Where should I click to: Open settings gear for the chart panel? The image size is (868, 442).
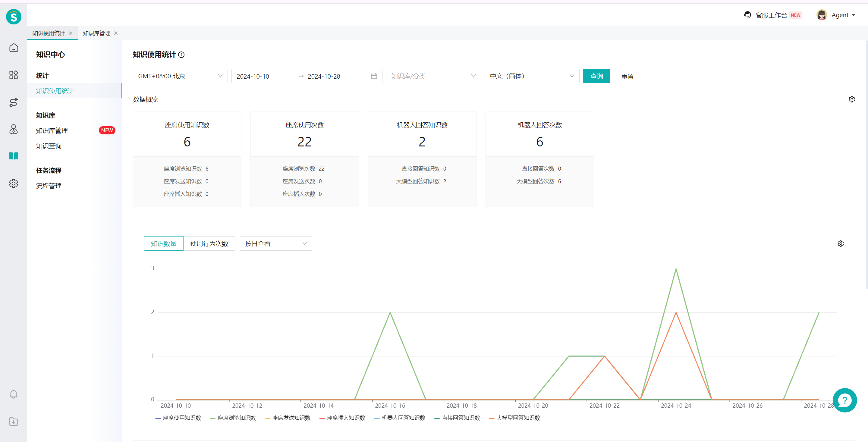(841, 243)
